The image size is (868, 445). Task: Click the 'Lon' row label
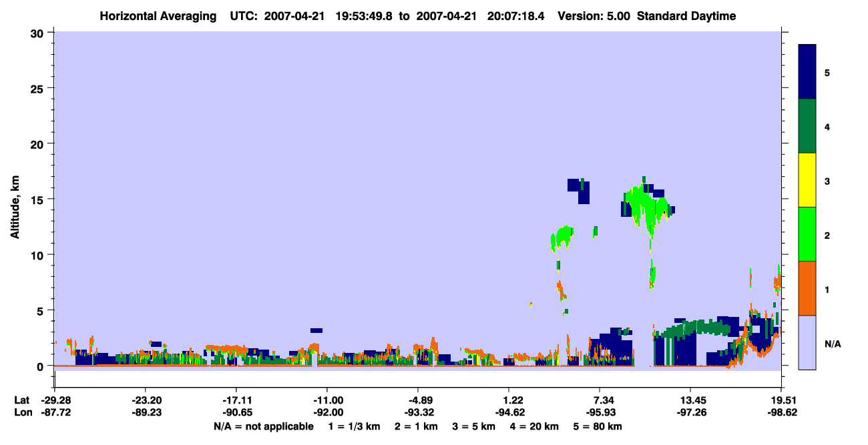(22, 412)
